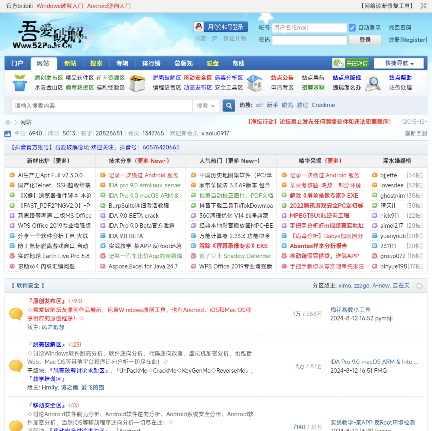Open the 官方bilibili link
The height and width of the screenshot is (431, 432).
[x=19, y=6]
